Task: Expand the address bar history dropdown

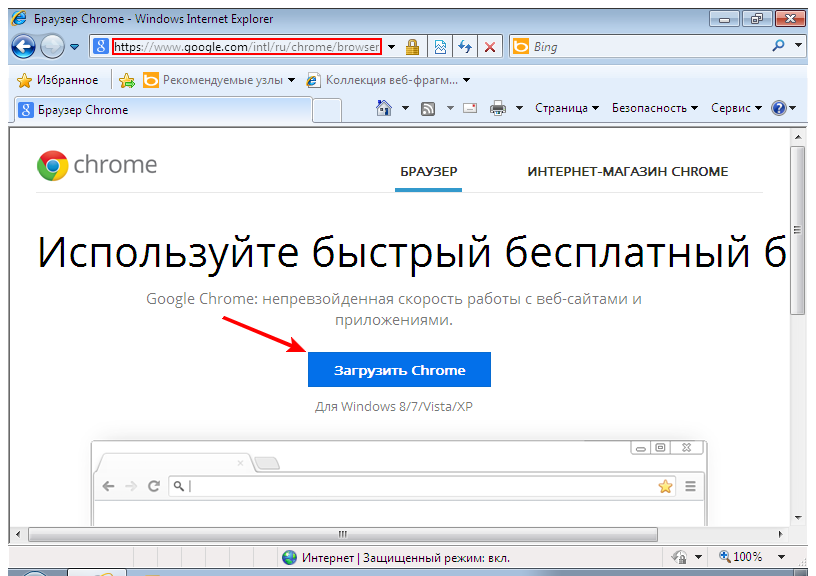Action: (x=391, y=47)
